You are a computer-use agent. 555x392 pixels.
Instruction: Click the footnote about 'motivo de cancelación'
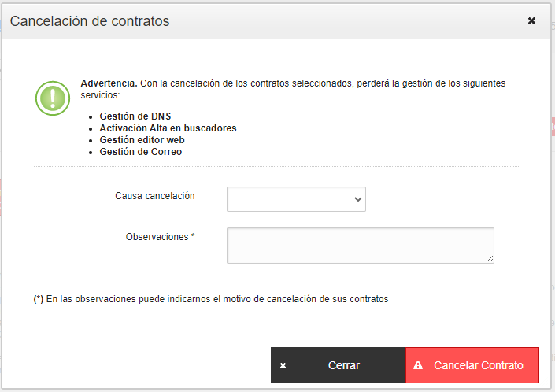[x=211, y=299]
